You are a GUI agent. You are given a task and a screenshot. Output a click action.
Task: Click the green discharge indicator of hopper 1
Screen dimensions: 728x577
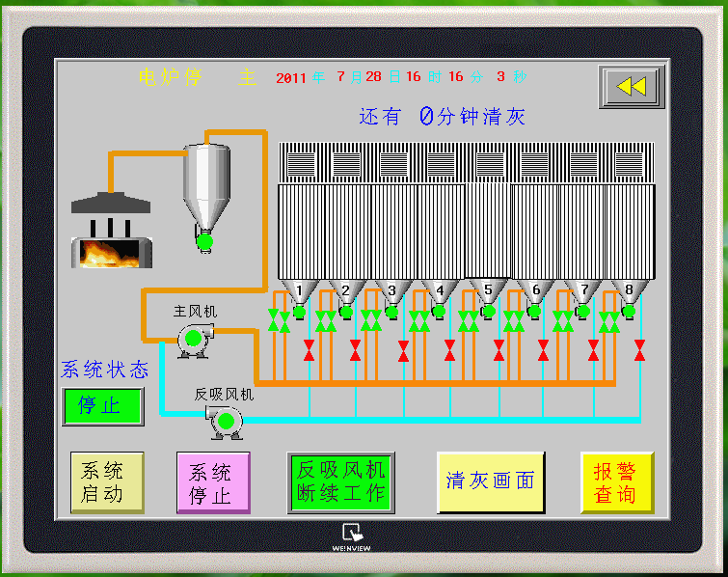[x=300, y=312]
